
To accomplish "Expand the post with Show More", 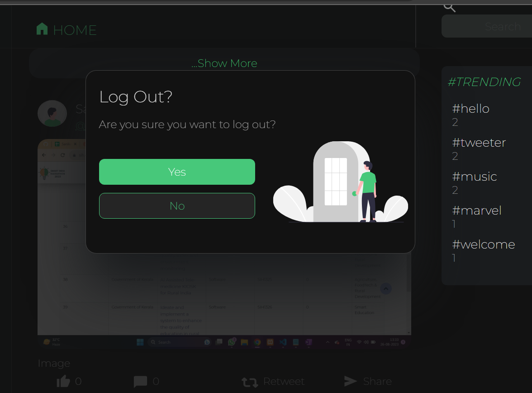I will tap(224, 63).
